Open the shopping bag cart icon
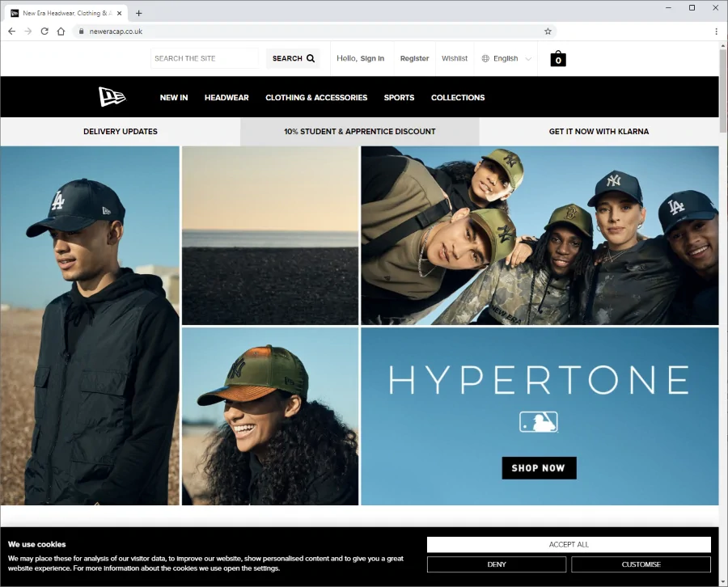 point(558,58)
